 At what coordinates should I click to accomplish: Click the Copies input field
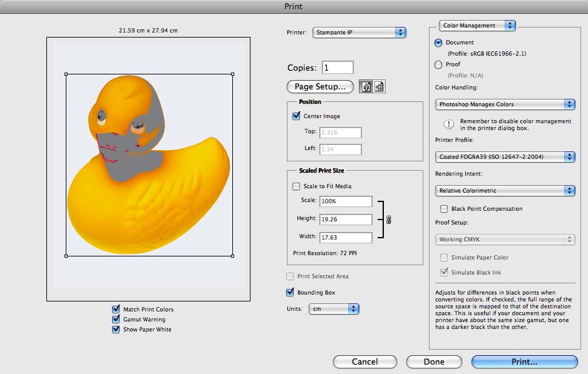tap(338, 68)
